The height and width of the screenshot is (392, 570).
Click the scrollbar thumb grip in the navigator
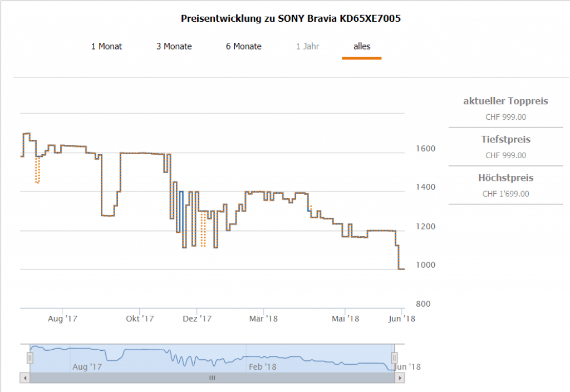[x=212, y=378]
